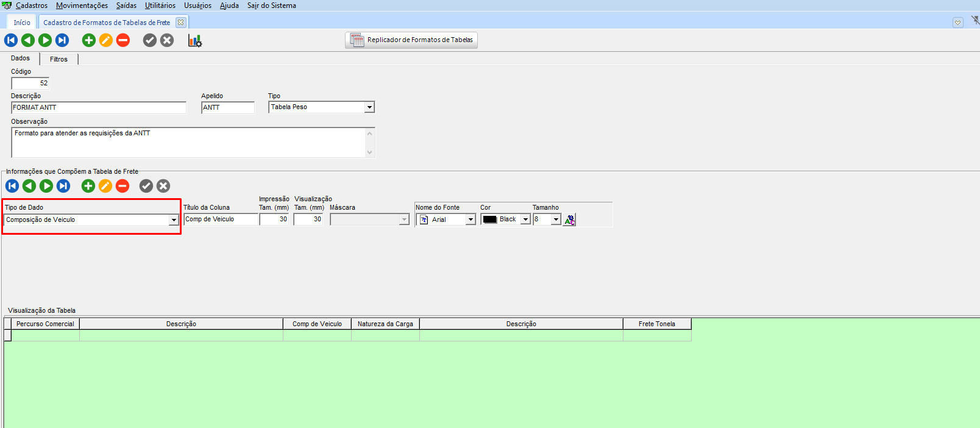
Task: Click the Título da Coluna field
Action: pyautogui.click(x=221, y=219)
